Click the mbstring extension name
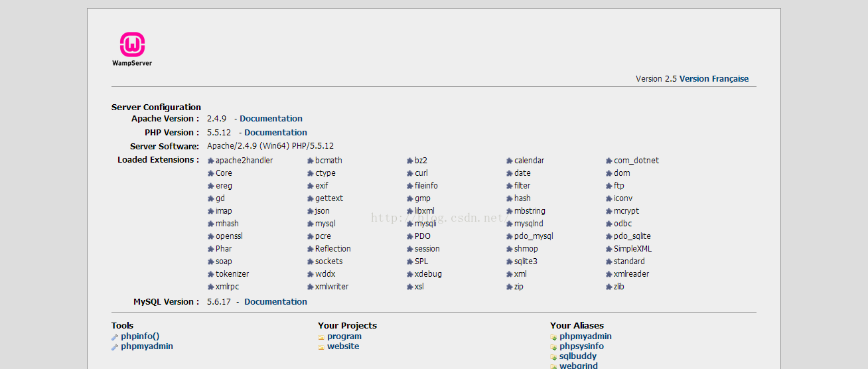The height and width of the screenshot is (369, 868). coord(530,211)
